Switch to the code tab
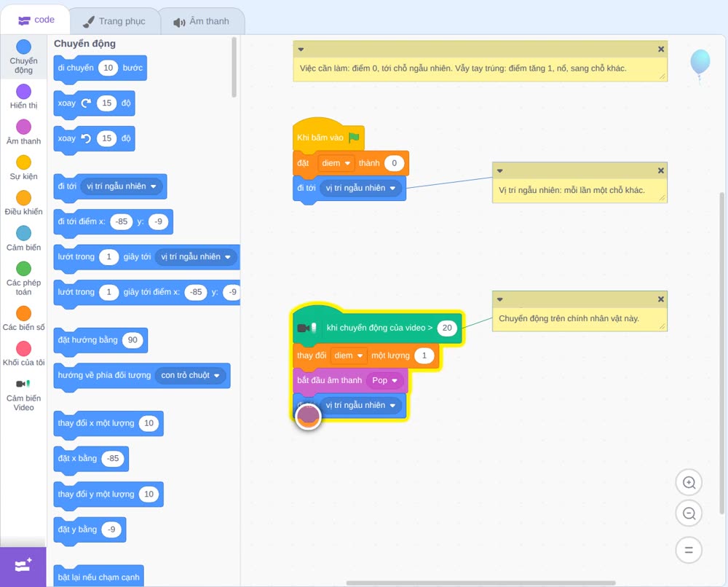This screenshot has height=587, width=728. (x=36, y=20)
